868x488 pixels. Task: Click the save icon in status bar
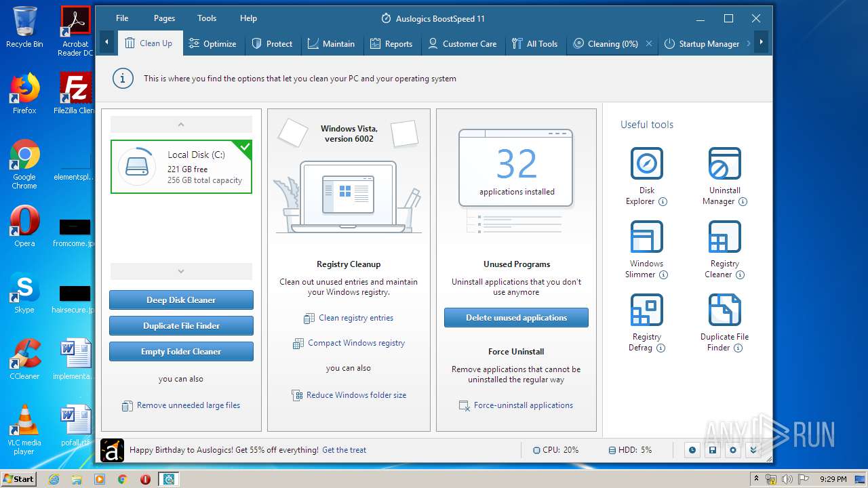(x=712, y=450)
